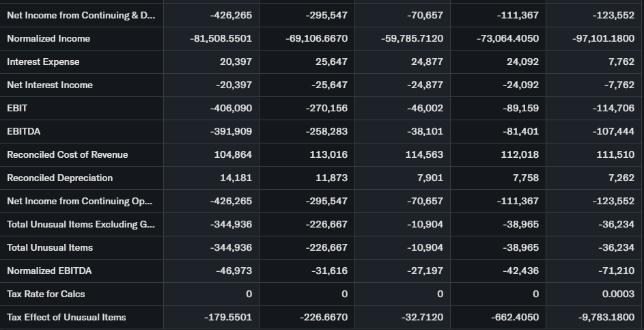Click the "Normalized Income" row label

click(x=48, y=38)
